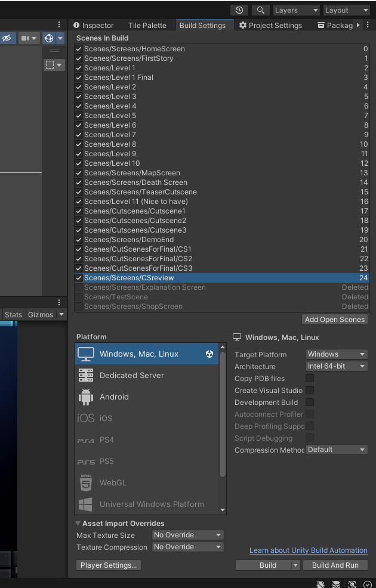Click the Android robot icon
The height and width of the screenshot is (588, 376).
point(86,397)
